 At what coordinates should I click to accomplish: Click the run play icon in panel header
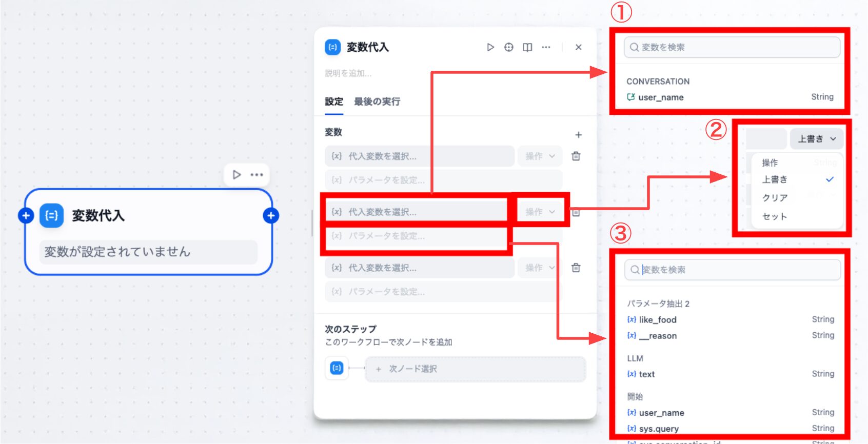coord(490,47)
